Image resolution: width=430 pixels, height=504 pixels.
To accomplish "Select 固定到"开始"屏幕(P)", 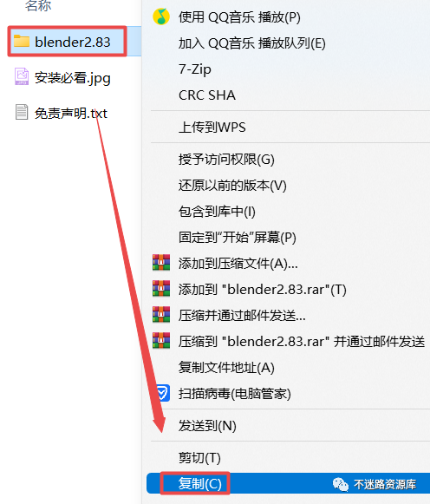I will point(238,238).
